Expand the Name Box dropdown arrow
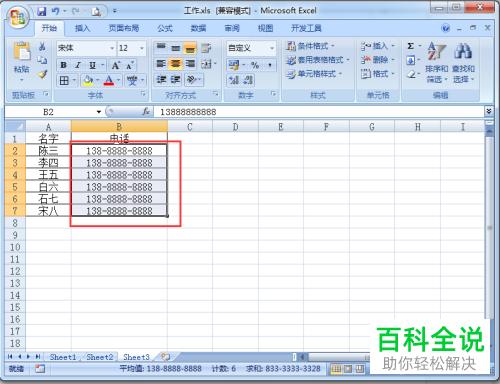The image size is (500, 384). [x=99, y=112]
